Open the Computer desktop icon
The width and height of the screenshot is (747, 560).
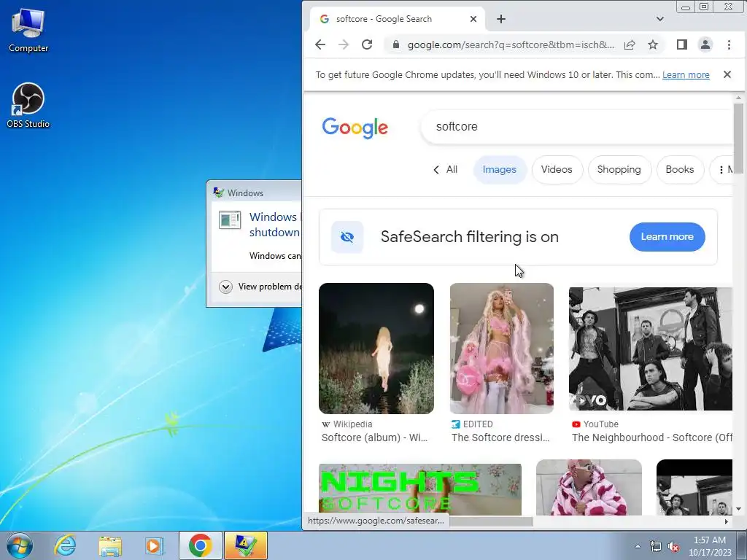pyautogui.click(x=28, y=30)
